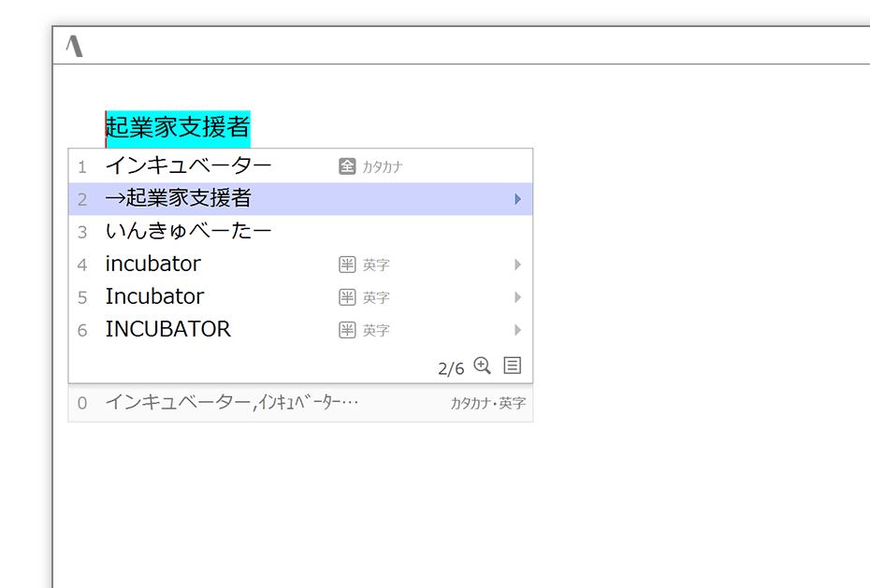The image size is (870, 588).
Task: Choose hiragana candidate いんきゅべーたー
Action: (x=188, y=231)
